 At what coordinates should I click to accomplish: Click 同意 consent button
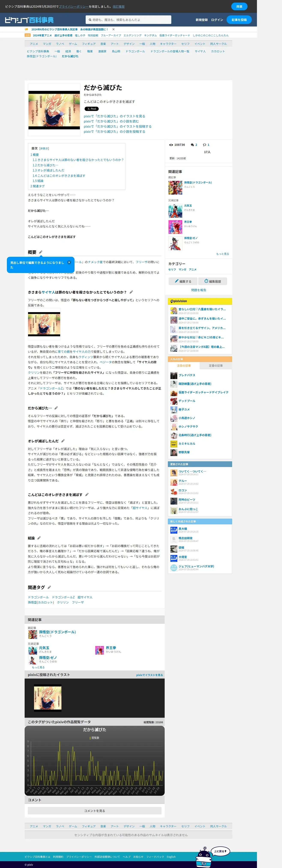pos(239,6)
